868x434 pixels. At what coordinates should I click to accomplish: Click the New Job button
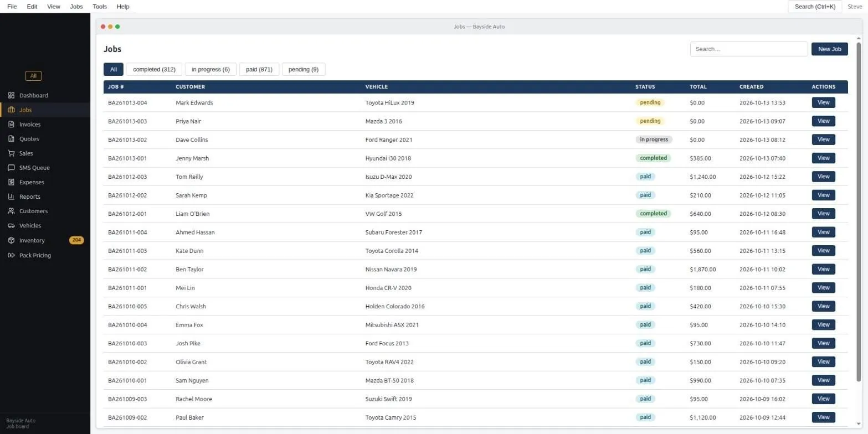(x=830, y=49)
